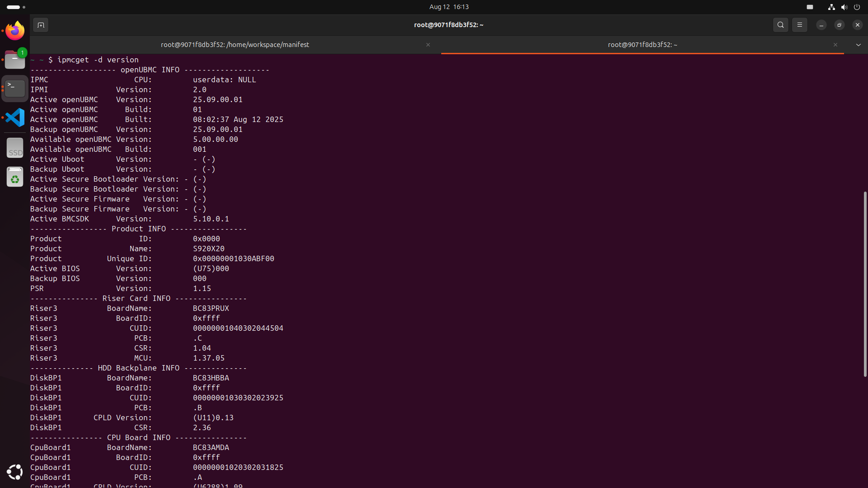Open a new terminal tab
The height and width of the screenshot is (488, 868).
point(41,25)
